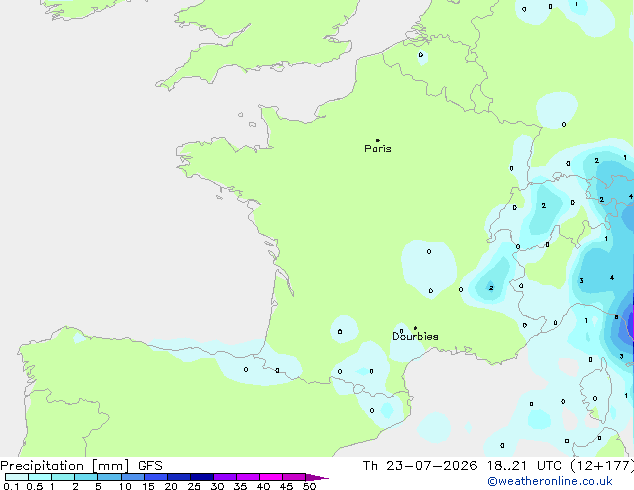The height and width of the screenshot is (490, 634).
Task: Click the legend scale label '25'
Action: (194, 486)
